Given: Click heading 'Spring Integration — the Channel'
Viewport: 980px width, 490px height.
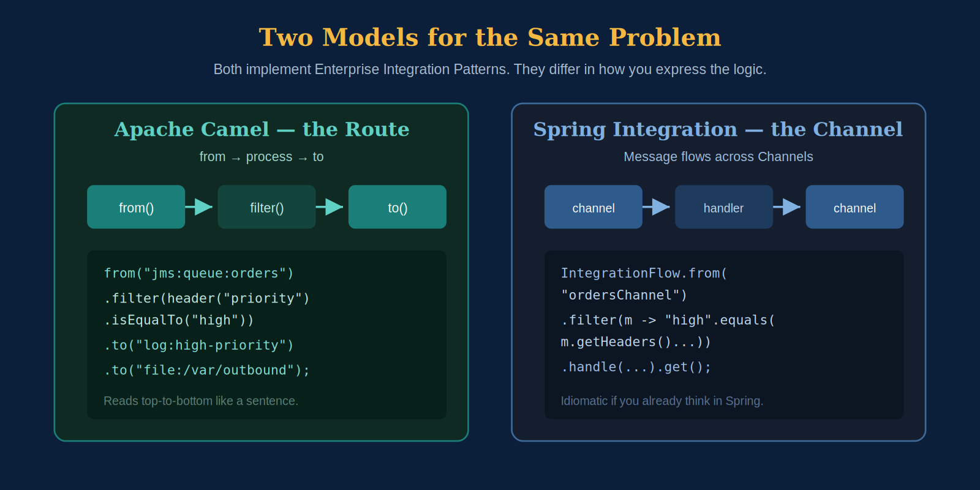Looking at the screenshot, I should 718,129.
